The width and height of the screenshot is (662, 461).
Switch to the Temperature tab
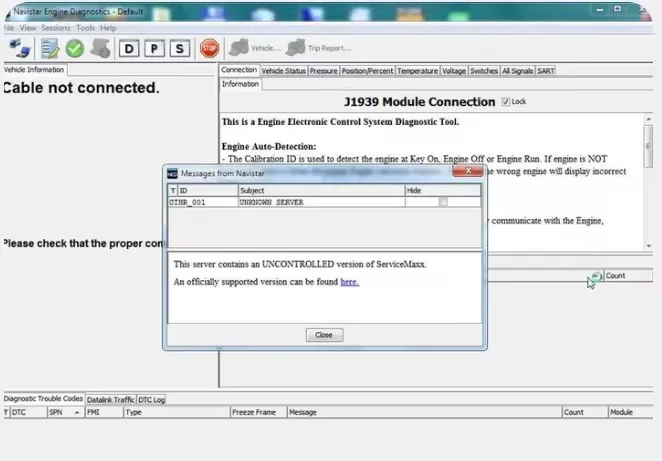pyautogui.click(x=418, y=71)
